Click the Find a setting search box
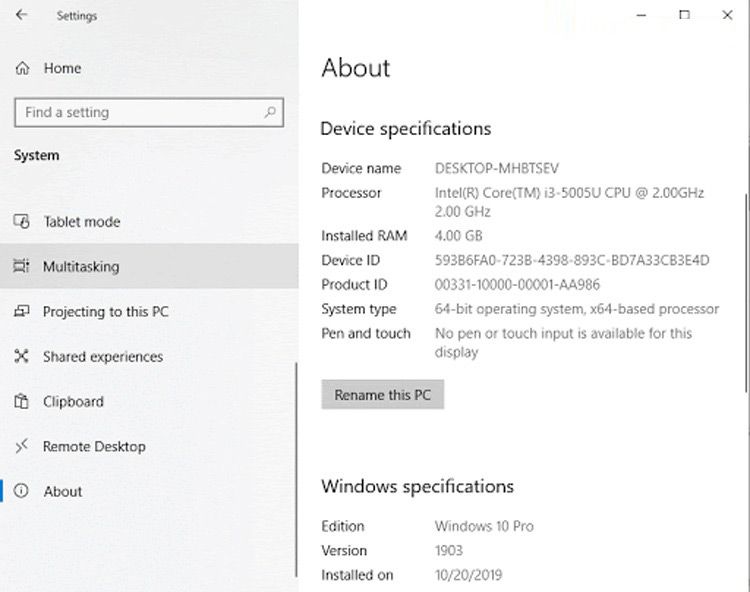This screenshot has width=750, height=592. tap(149, 112)
